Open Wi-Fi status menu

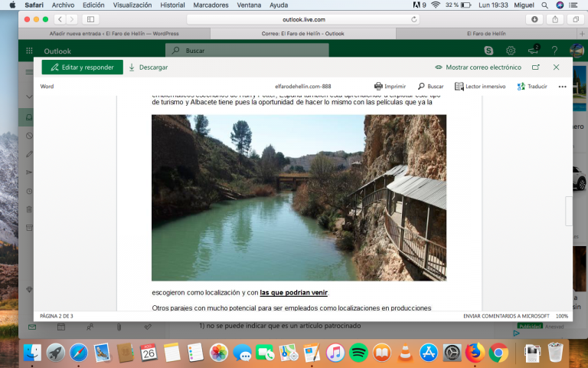436,5
